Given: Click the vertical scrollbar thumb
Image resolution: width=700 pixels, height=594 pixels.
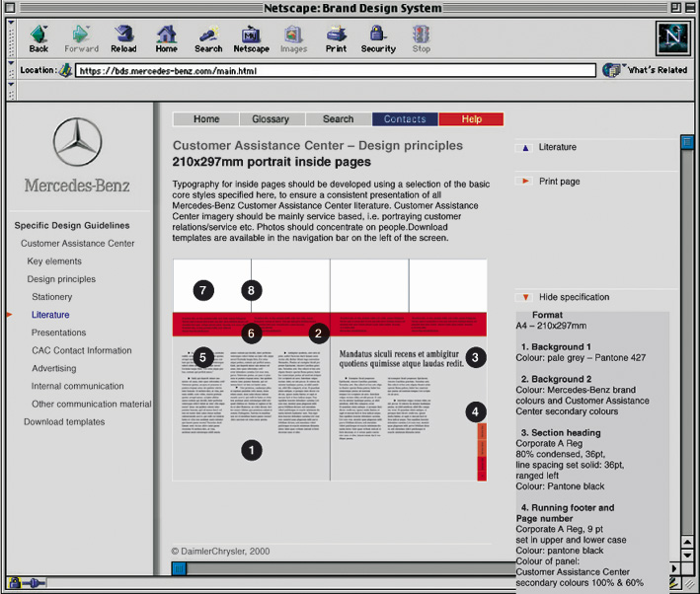Looking at the screenshot, I should (x=687, y=142).
